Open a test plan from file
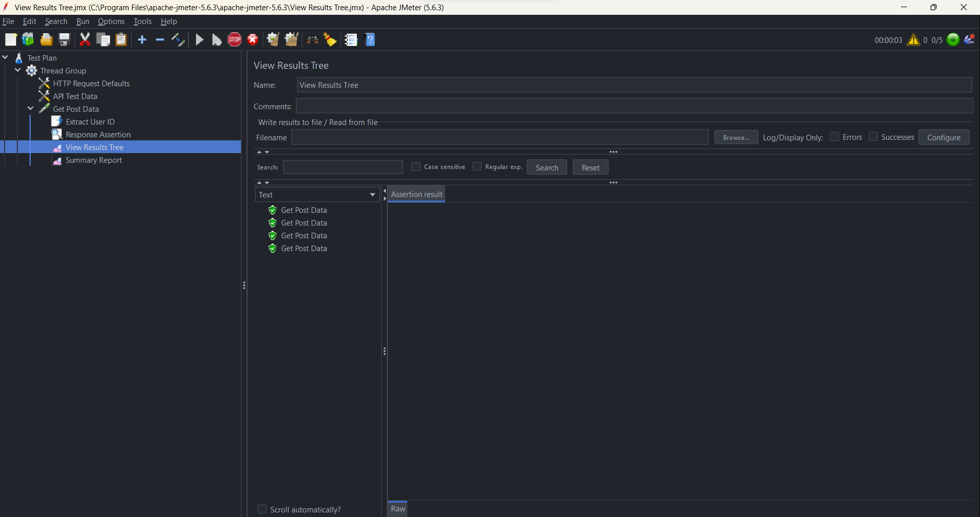The width and height of the screenshot is (980, 517). point(46,39)
